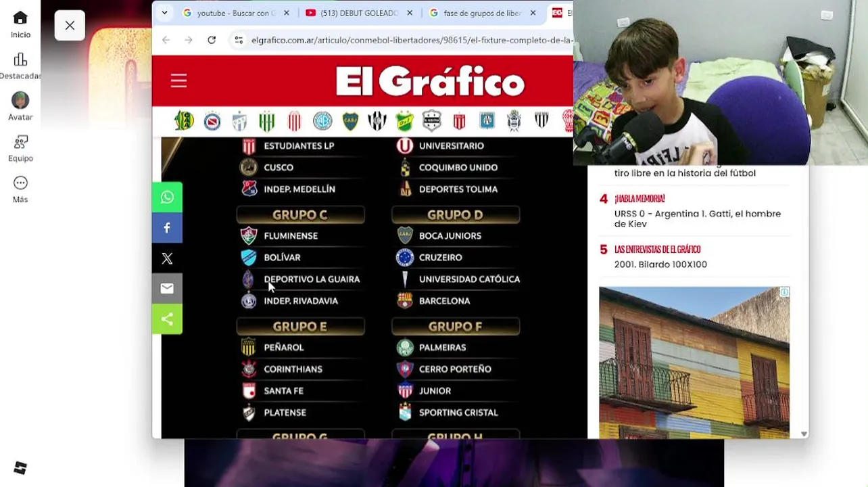Share article on X
This screenshot has width=868, height=487.
(x=167, y=258)
